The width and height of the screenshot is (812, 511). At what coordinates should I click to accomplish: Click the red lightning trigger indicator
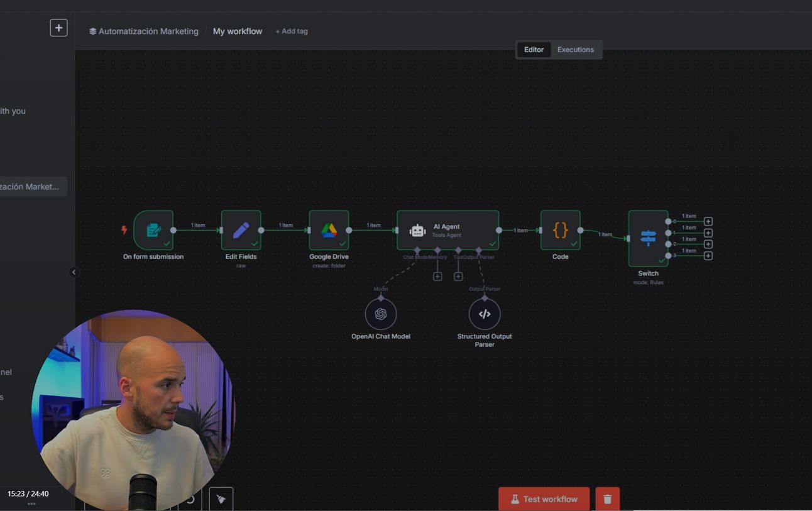click(x=124, y=230)
